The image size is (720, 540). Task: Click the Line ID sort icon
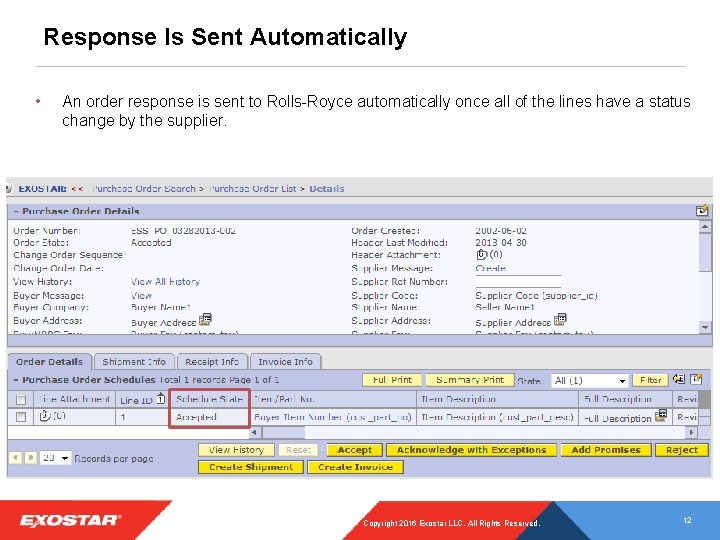click(160, 398)
